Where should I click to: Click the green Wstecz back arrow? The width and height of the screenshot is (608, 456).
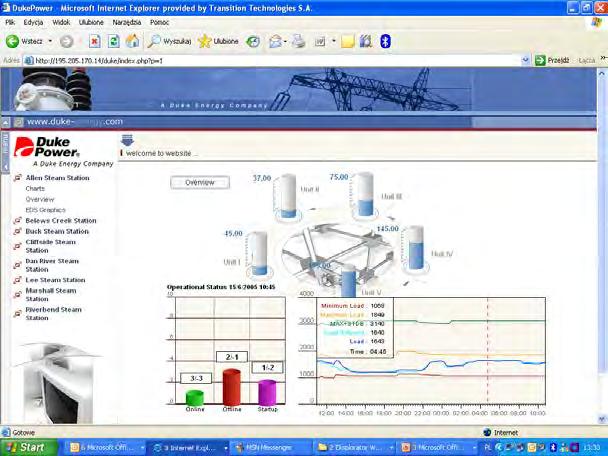[x=12, y=41]
